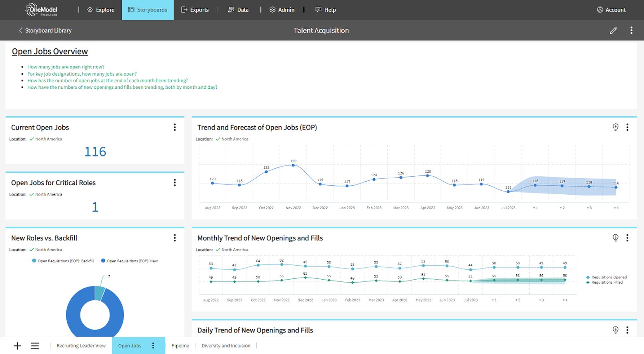Screen dimensions: 644x354
Task: Toggle Open Requisitions (EOP): New legend entry
Action: tap(129, 260)
